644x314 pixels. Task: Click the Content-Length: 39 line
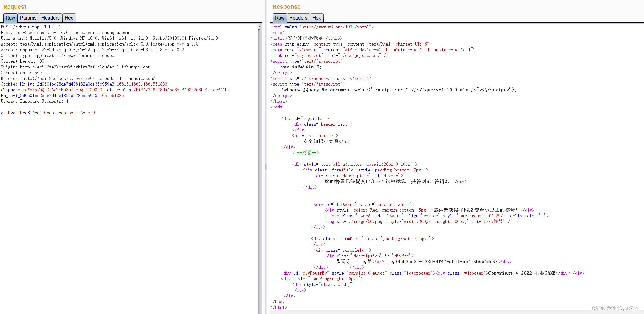coord(23,61)
